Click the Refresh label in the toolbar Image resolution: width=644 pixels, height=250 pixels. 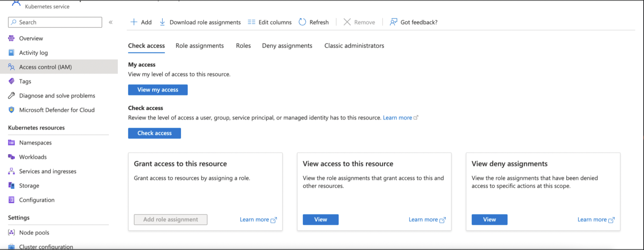(319, 22)
